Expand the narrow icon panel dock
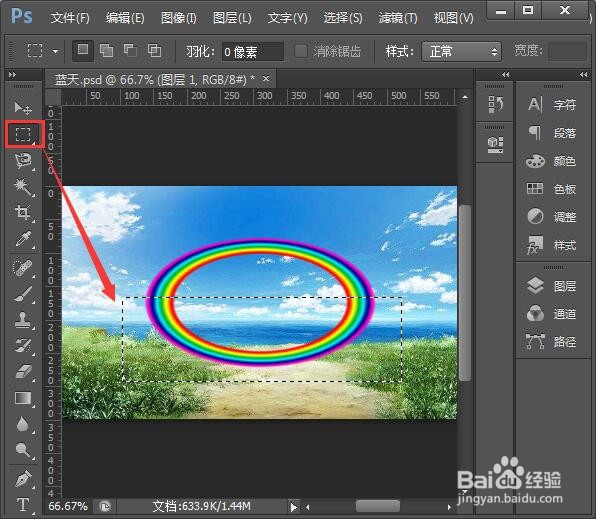This screenshot has height=519, width=596. pos(505,75)
